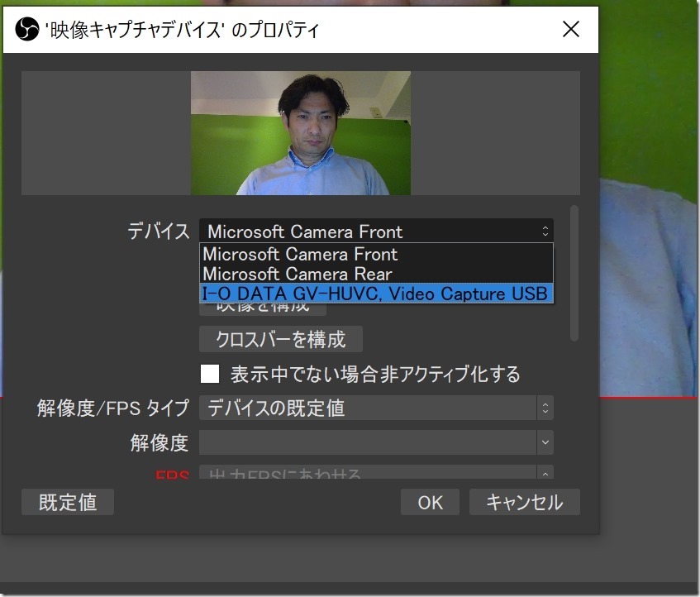The image size is (700, 597).
Task: Expand the 解像度 resolution dropdown
Action: [x=376, y=442]
